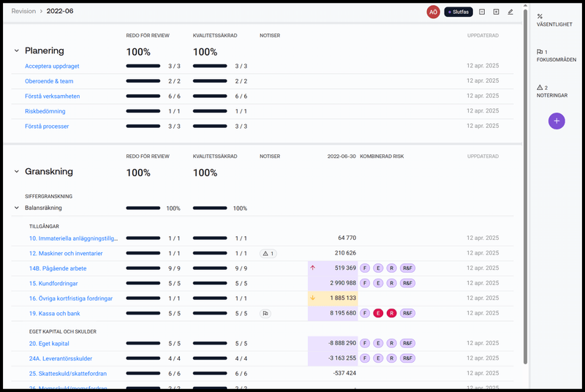This screenshot has width=585, height=392.
Task: Expand all sections using the plus icon
Action: (x=497, y=12)
